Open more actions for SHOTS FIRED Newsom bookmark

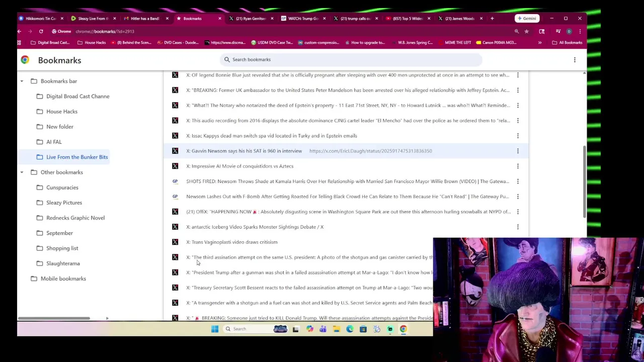tap(518, 181)
